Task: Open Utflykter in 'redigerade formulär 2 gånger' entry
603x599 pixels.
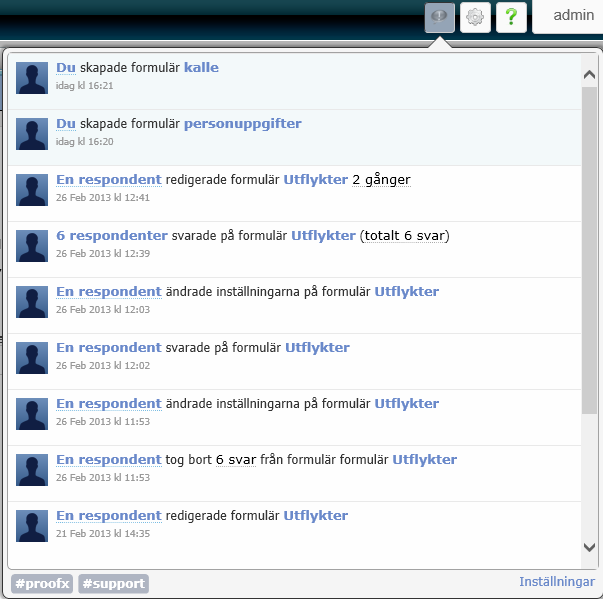Action: click(315, 179)
